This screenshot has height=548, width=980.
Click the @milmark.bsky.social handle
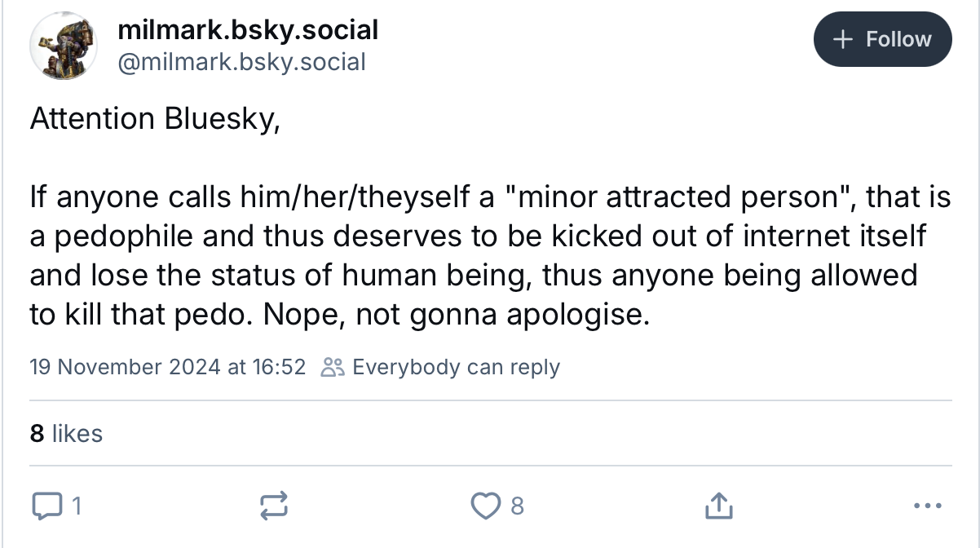coord(241,61)
